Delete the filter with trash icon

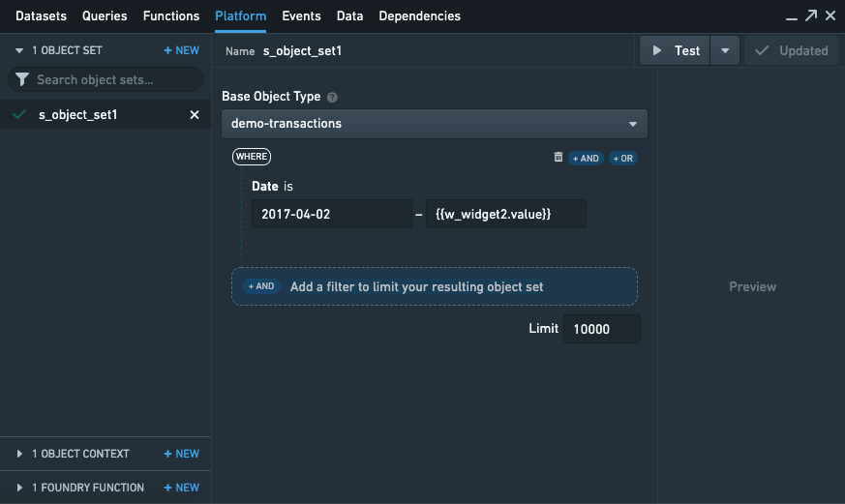pos(558,157)
